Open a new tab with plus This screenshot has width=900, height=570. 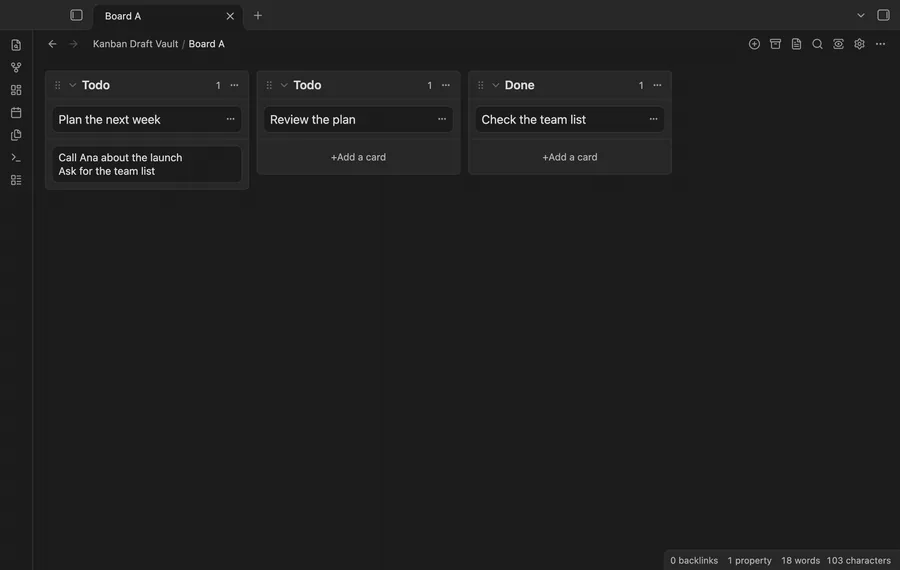click(x=258, y=15)
